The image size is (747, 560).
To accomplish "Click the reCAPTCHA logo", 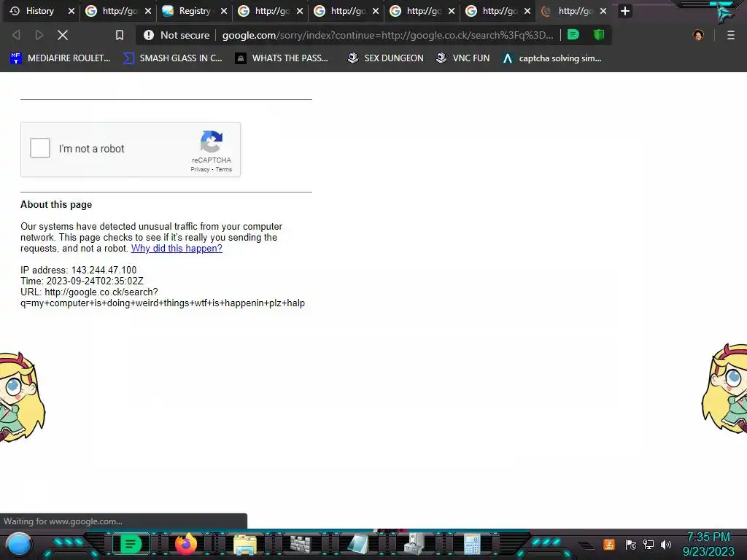I will click(212, 141).
